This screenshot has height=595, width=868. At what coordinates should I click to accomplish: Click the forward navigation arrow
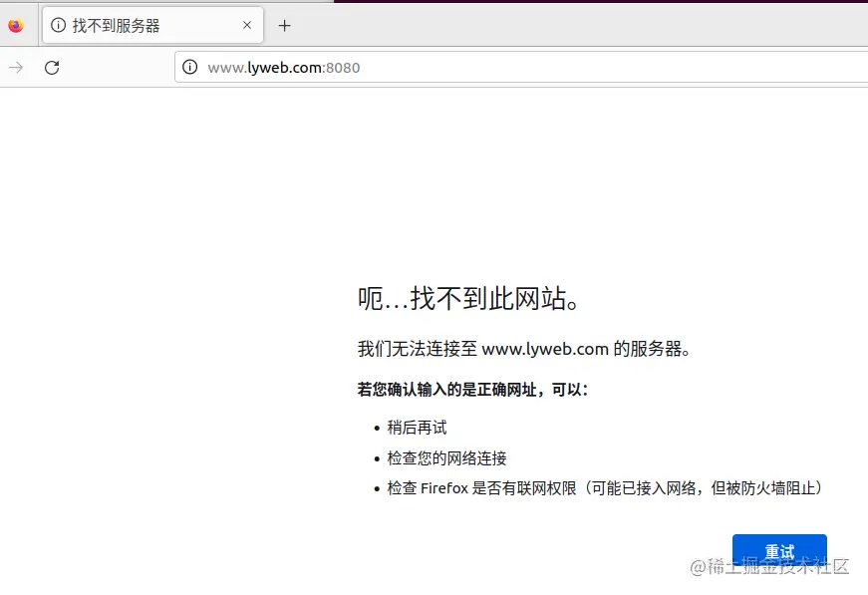tap(16, 68)
